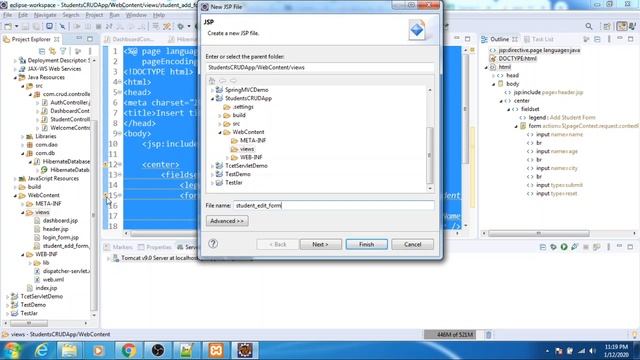Click the search magnifier icon in toolbar
The height and width of the screenshot is (360, 640).
[x=589, y=27]
